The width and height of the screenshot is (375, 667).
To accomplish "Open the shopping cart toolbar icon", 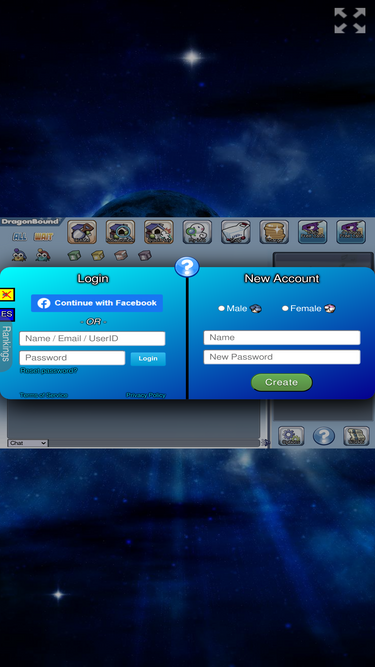I will (x=236, y=232).
